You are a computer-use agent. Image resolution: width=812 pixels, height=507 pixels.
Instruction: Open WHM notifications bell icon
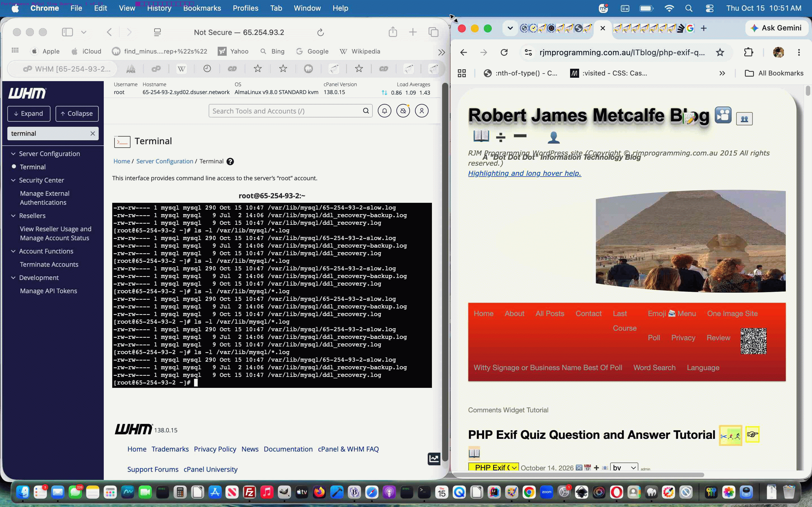(385, 111)
